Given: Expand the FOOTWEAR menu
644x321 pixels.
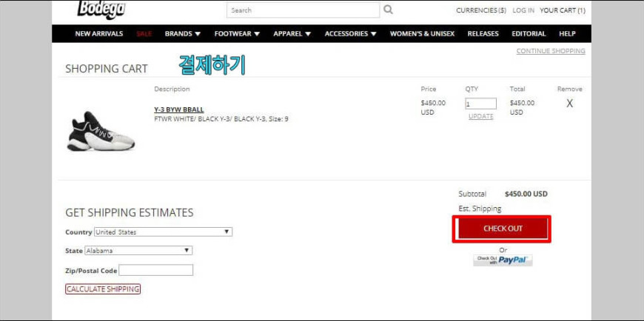Looking at the screenshot, I should pos(237,34).
